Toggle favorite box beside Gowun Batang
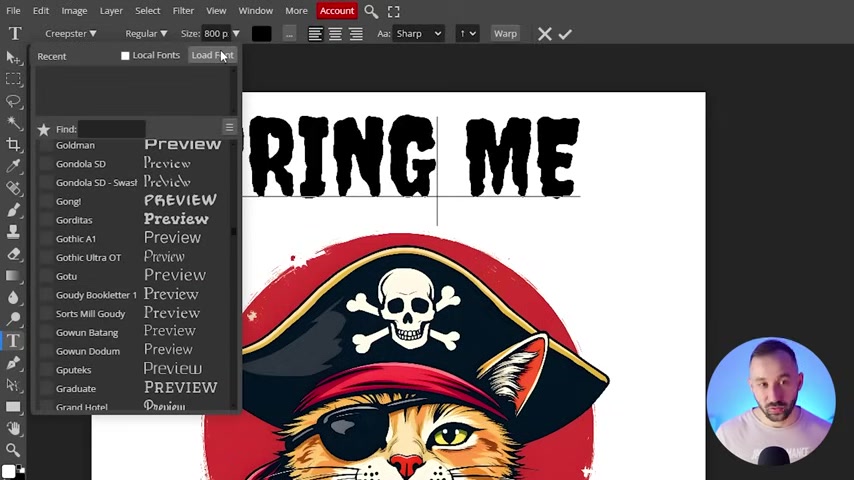 (x=47, y=332)
